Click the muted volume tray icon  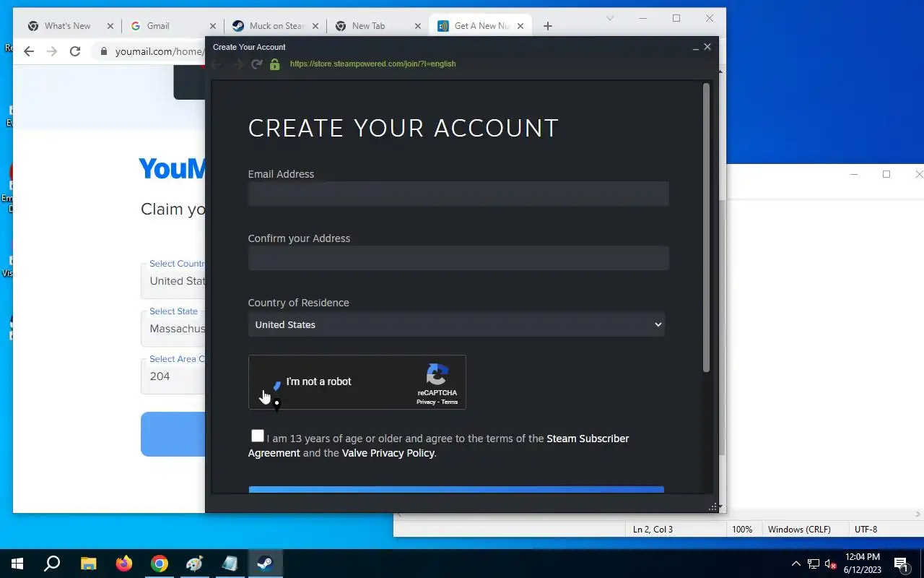click(x=831, y=564)
